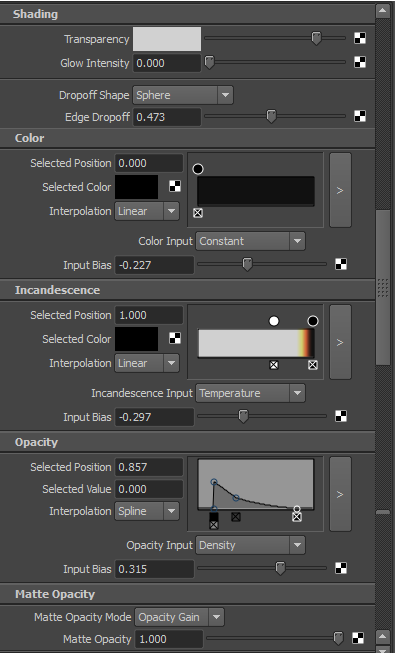This screenshot has height=653, width=395.
Task: Open the Matte Opacity Mode dropdown
Action: pyautogui.click(x=179, y=617)
